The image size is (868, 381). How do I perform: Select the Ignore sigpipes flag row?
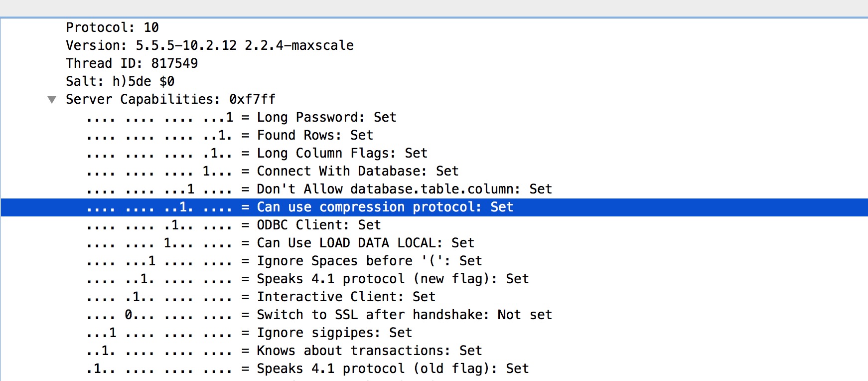(334, 333)
